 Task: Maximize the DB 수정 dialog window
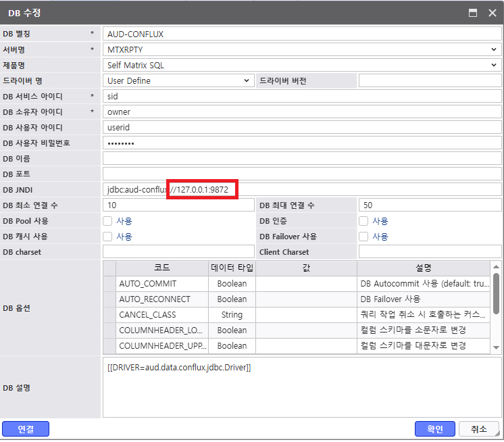473,13
